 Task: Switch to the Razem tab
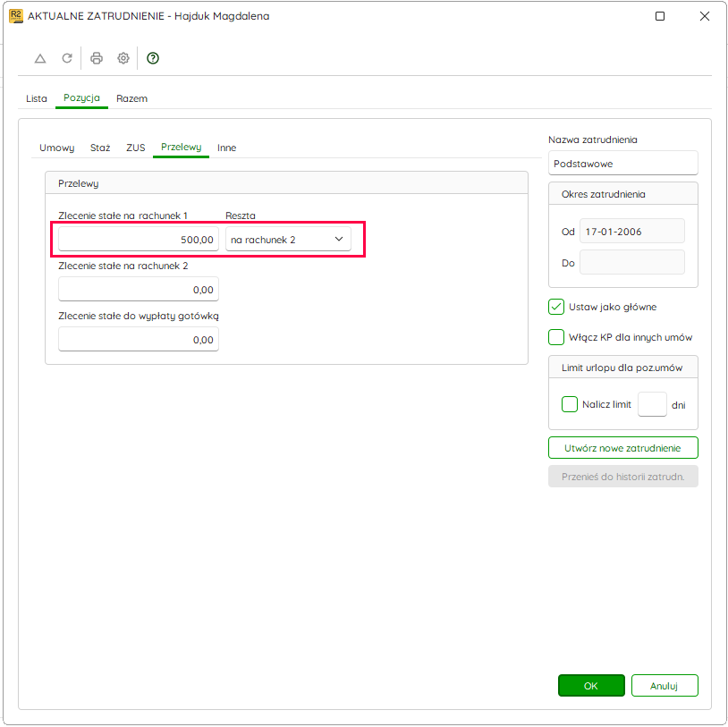[x=131, y=98]
